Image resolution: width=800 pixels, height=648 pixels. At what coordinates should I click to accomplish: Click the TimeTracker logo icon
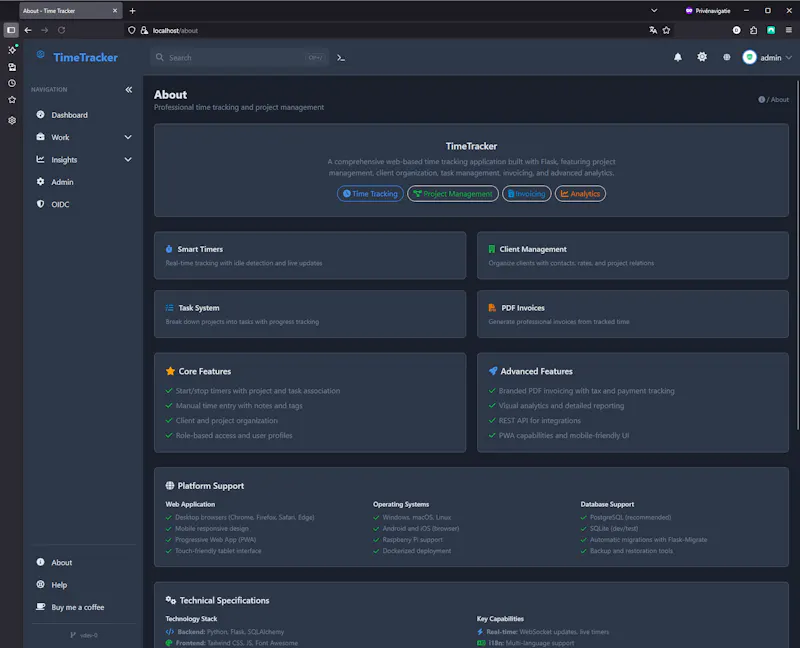[x=40, y=55]
